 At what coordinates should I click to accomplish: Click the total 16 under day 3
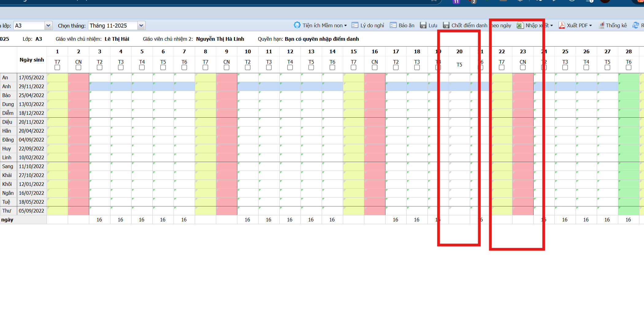pyautogui.click(x=99, y=220)
